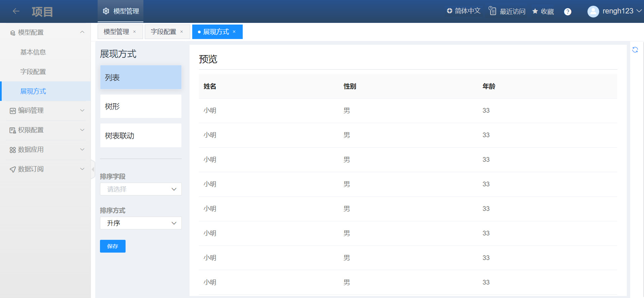This screenshot has width=644, height=298.
Task: Close the 字段配置 tab
Action: point(182,32)
